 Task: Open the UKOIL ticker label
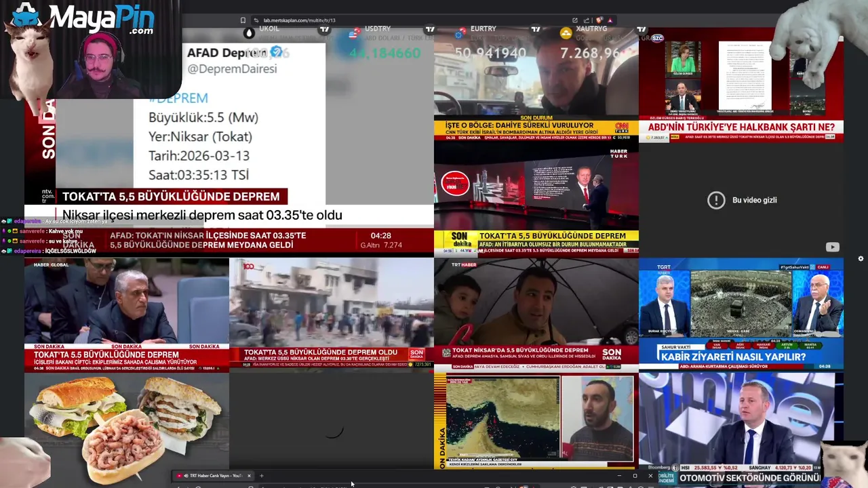[x=269, y=29]
